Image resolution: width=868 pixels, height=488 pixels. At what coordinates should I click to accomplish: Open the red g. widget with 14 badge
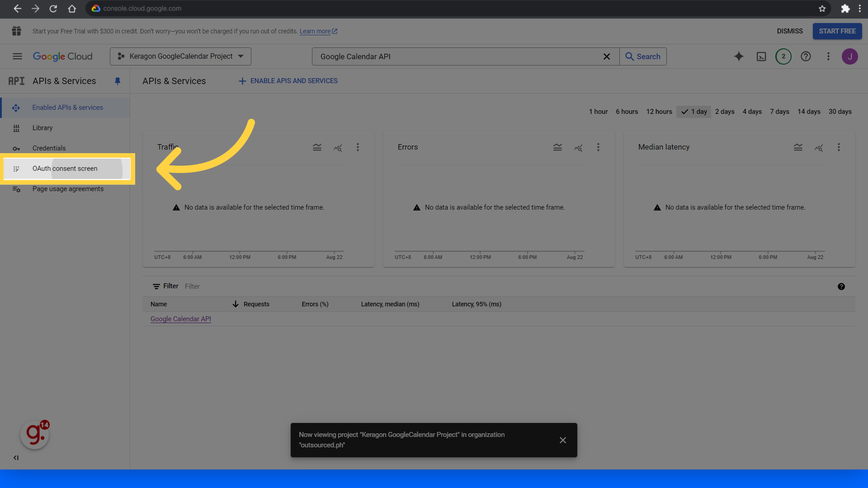click(x=35, y=435)
